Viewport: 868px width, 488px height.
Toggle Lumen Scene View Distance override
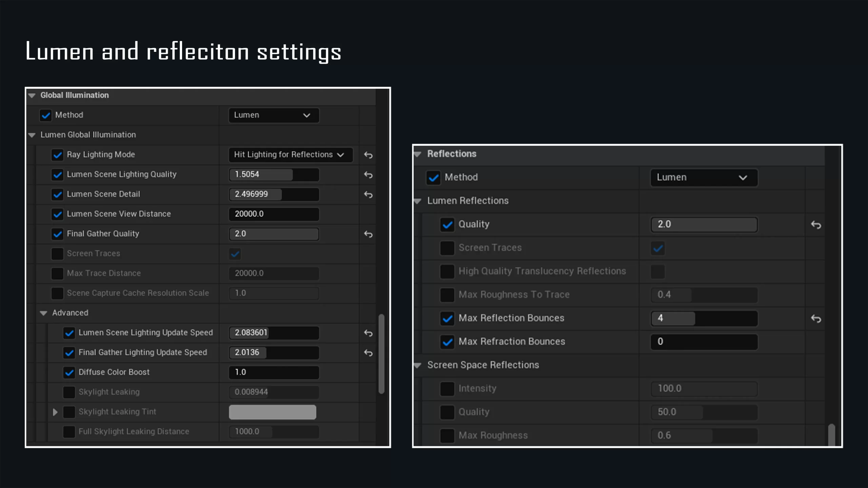tap(57, 214)
